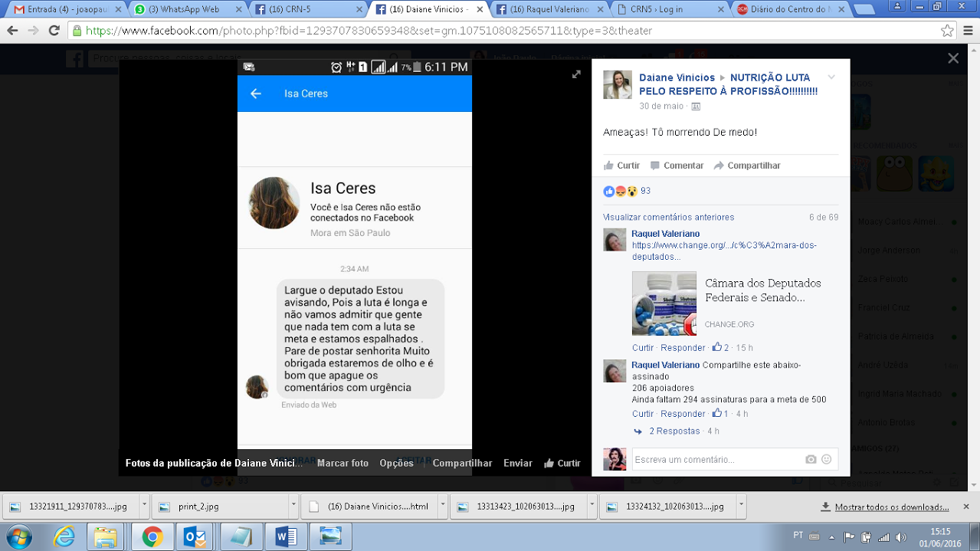The width and height of the screenshot is (980, 551).
Task: Bookmark this page with the star icon
Action: [x=947, y=31]
